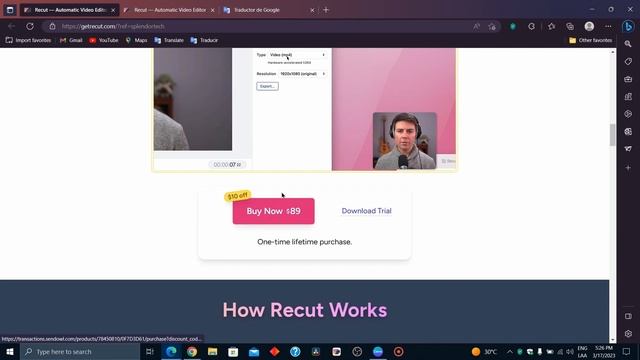Open the Bing chat sidebar button
This screenshot has height=360, width=640.
coord(628,27)
